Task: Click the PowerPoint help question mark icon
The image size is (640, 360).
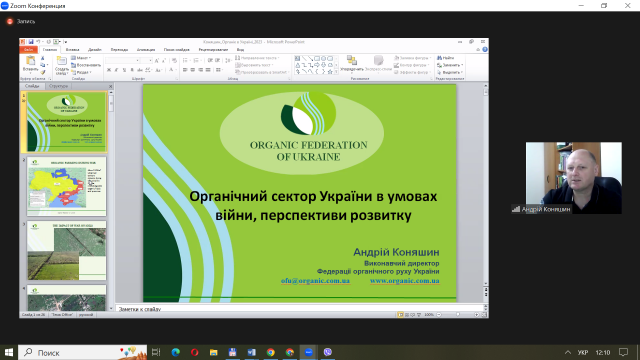Action: click(x=484, y=49)
